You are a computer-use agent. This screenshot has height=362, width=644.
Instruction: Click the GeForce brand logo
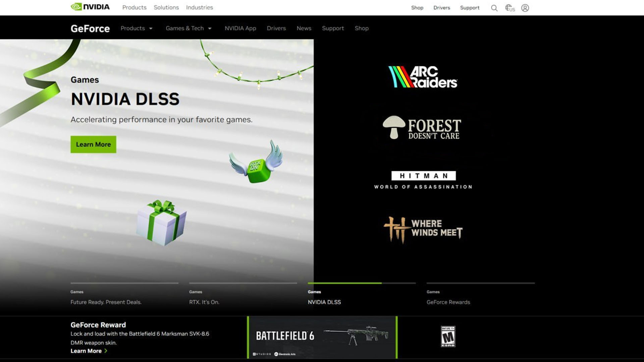(90, 28)
